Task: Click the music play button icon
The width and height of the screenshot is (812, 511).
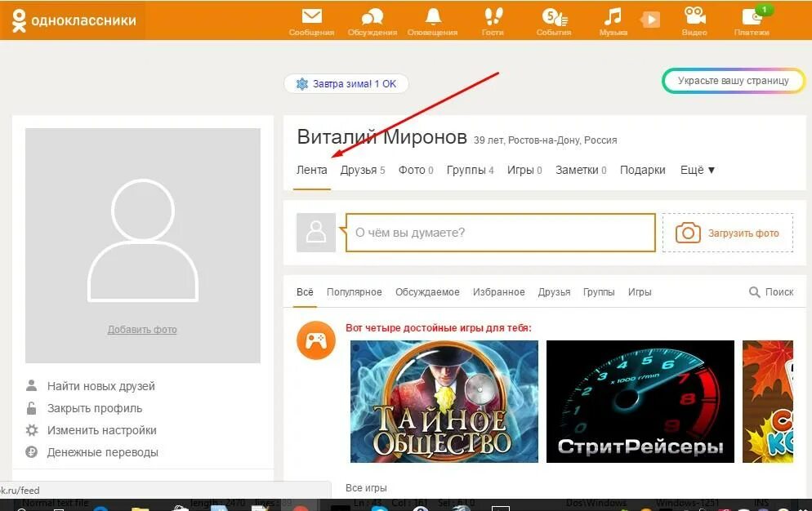Action: [650, 20]
